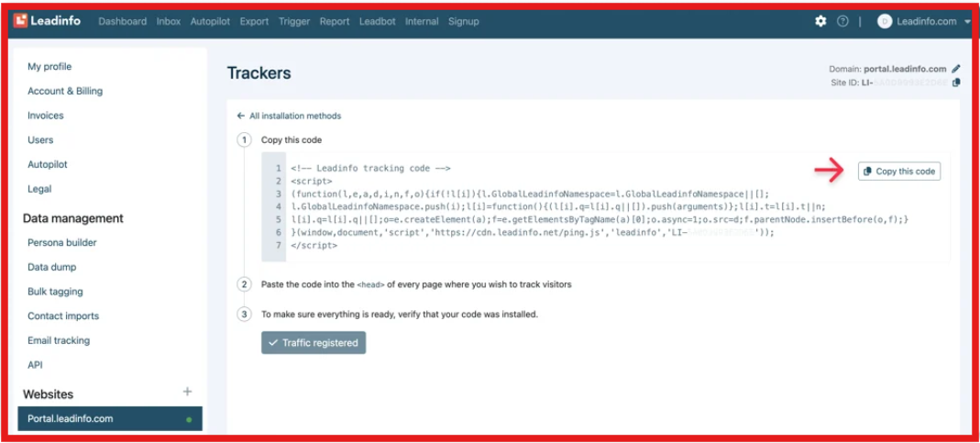Open Invoices in sidebar

46,116
